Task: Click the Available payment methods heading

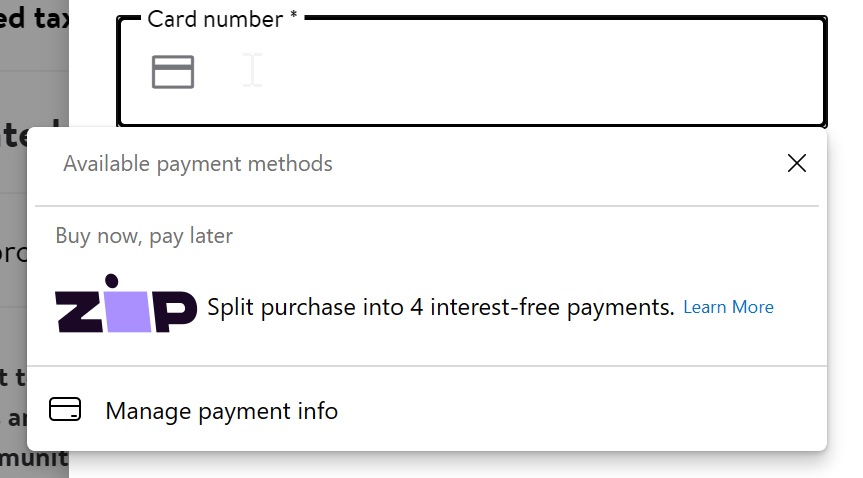Action: [x=198, y=164]
